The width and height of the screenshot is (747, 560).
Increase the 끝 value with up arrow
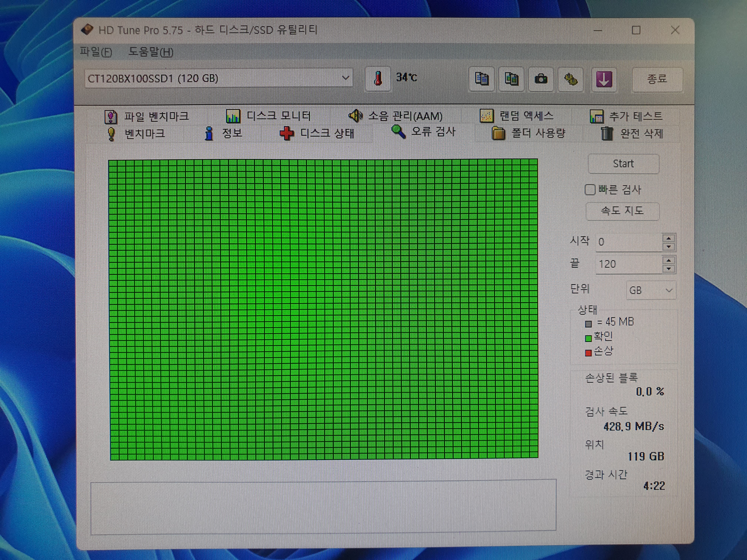(x=669, y=261)
